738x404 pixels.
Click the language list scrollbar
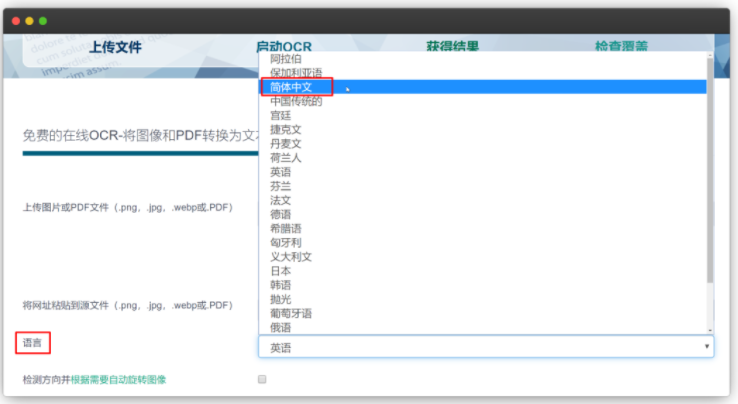coord(710,170)
